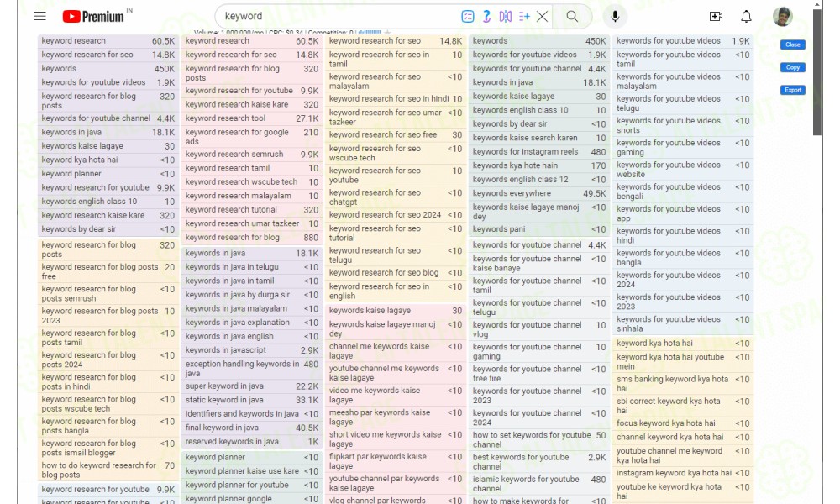Select 'keywords everywhere' row
This screenshot has height=504, width=840.
point(539,193)
